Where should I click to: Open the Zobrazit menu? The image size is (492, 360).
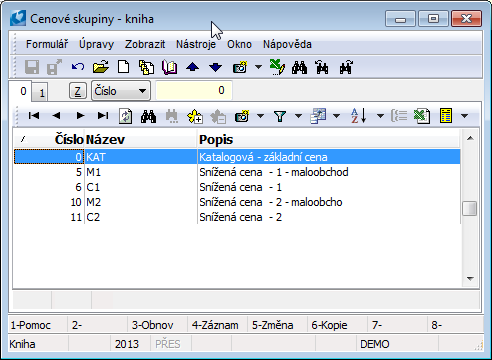145,44
